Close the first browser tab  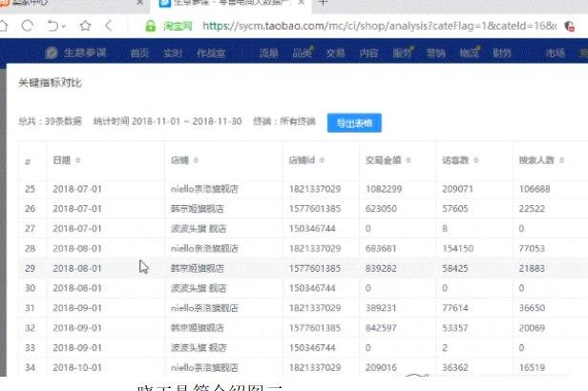[x=139, y=2]
